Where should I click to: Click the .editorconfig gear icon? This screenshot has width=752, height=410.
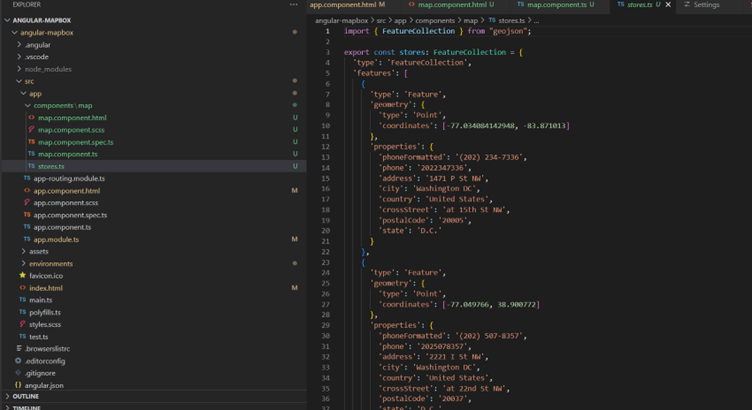pyautogui.click(x=18, y=361)
